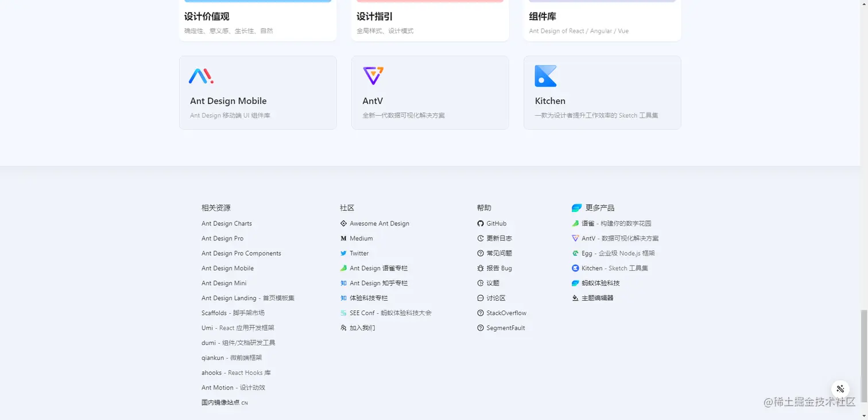Open Scaffolds 脚手架市场 link

click(233, 313)
